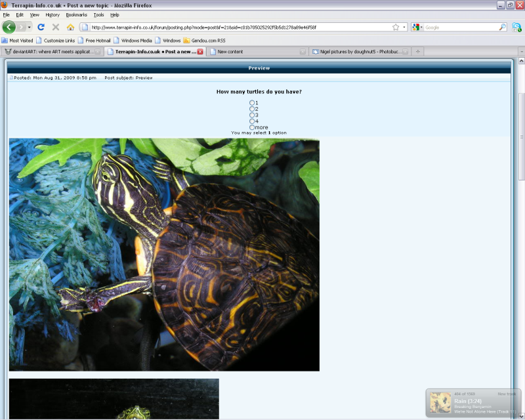The width and height of the screenshot is (525, 420).
Task: Open the Most Visited bookmarks folder
Action: click(17, 41)
